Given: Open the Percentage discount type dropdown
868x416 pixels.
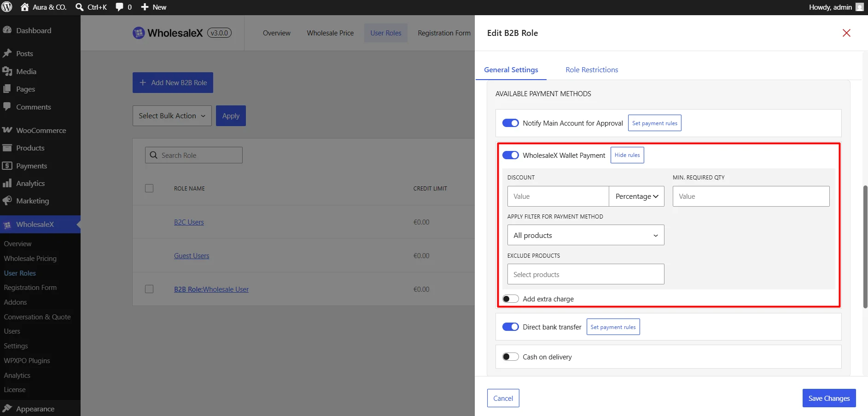Looking at the screenshot, I should point(636,196).
